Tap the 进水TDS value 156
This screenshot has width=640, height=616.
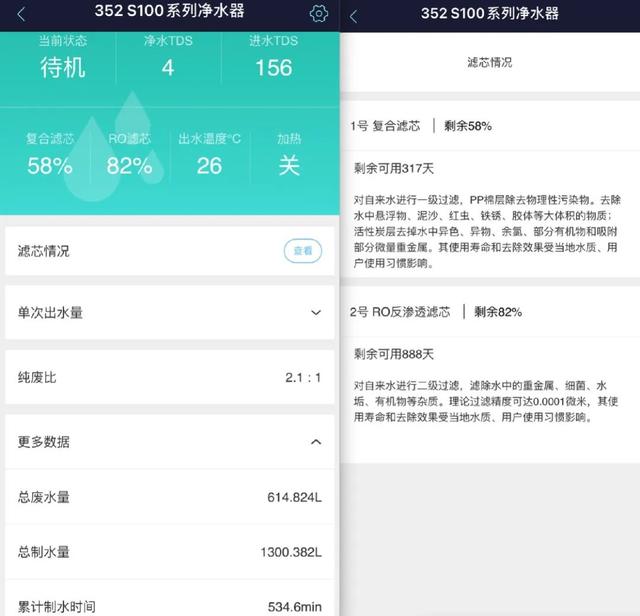(274, 68)
